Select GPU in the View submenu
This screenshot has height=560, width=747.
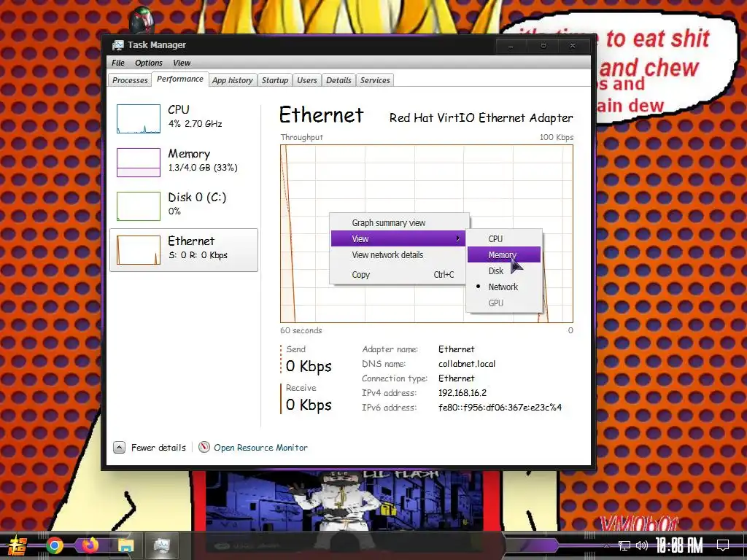click(x=504, y=303)
